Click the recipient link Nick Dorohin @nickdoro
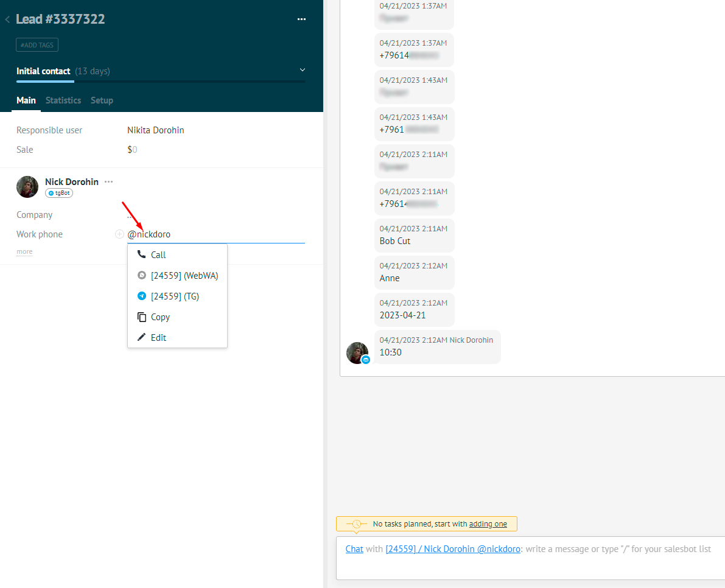 tap(453, 549)
